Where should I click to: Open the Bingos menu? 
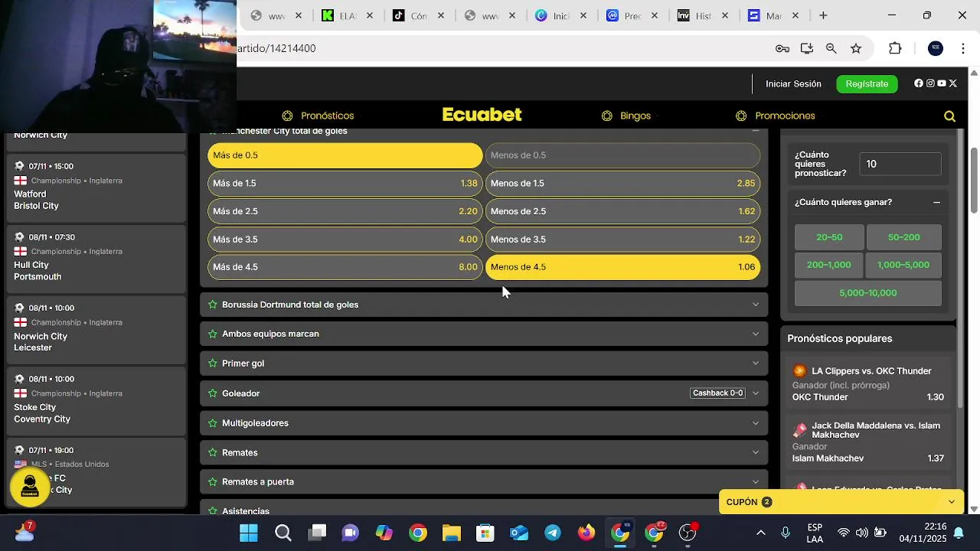point(626,116)
